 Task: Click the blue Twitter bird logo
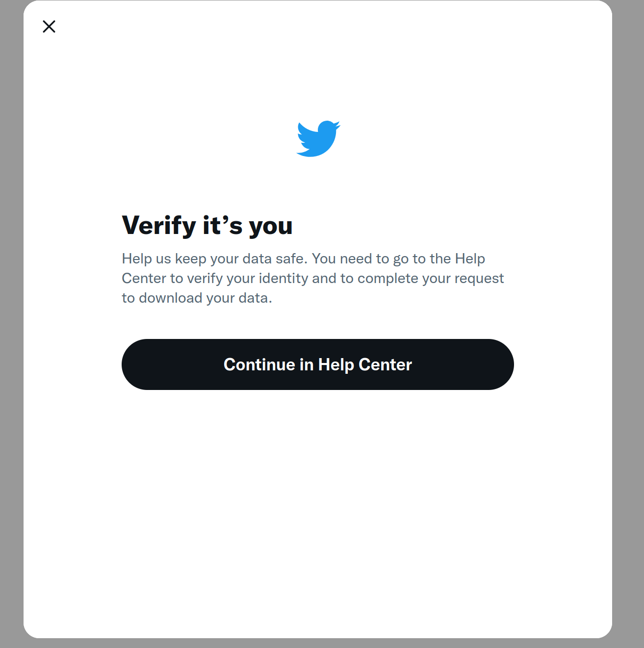pos(318,139)
